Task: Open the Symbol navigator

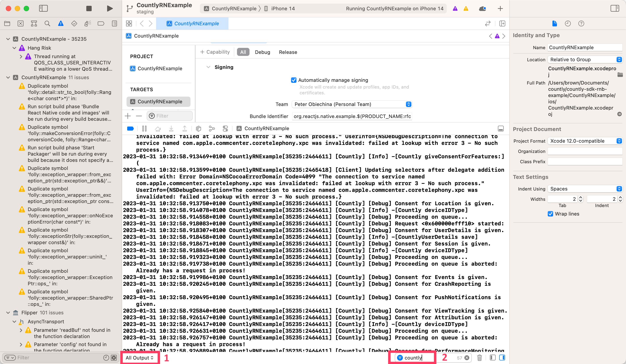Action: 34,24
